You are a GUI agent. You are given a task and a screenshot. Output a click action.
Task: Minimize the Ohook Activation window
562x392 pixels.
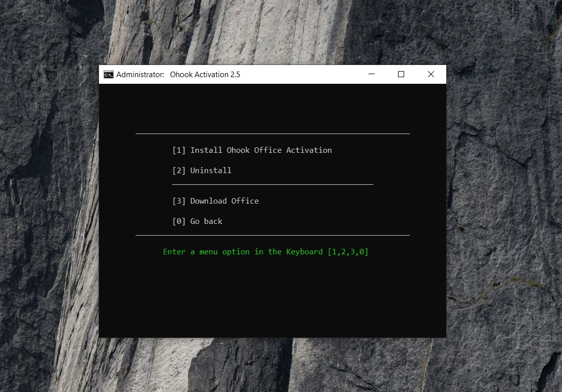coord(372,74)
